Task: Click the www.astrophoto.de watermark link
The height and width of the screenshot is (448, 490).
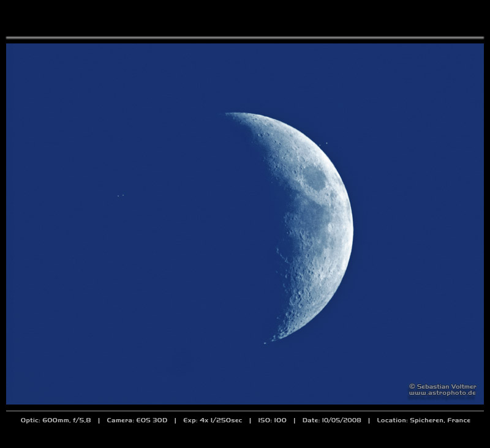Action: [442, 393]
